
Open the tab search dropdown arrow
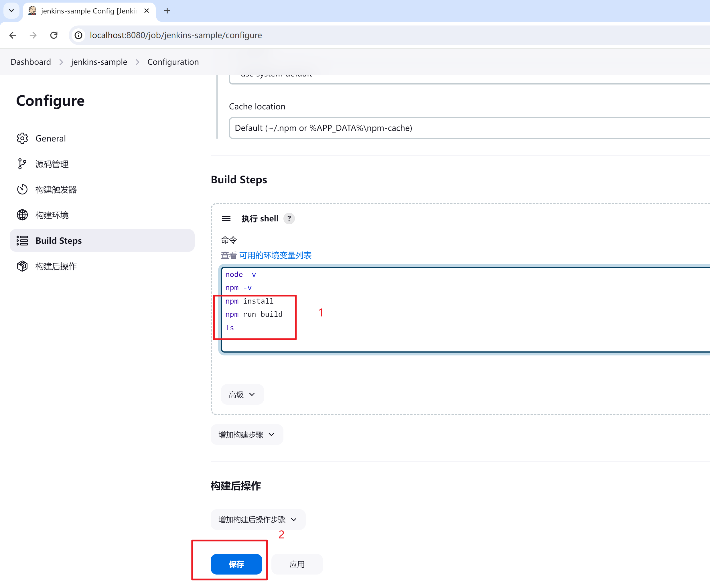11,11
